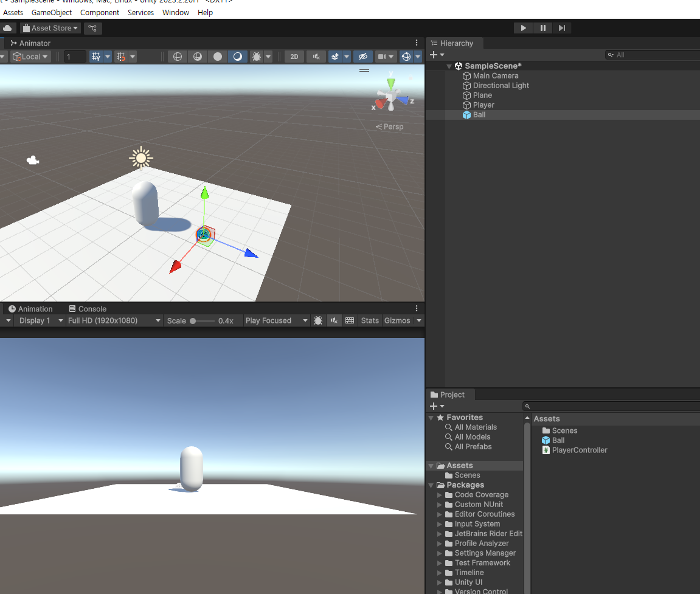This screenshot has height=594, width=700.
Task: Toggle Scene view audio mute icon
Action: click(x=316, y=57)
